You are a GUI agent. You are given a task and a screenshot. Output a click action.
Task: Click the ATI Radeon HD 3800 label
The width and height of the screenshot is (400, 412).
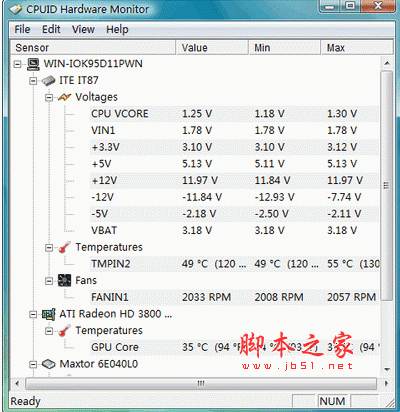pos(116,314)
